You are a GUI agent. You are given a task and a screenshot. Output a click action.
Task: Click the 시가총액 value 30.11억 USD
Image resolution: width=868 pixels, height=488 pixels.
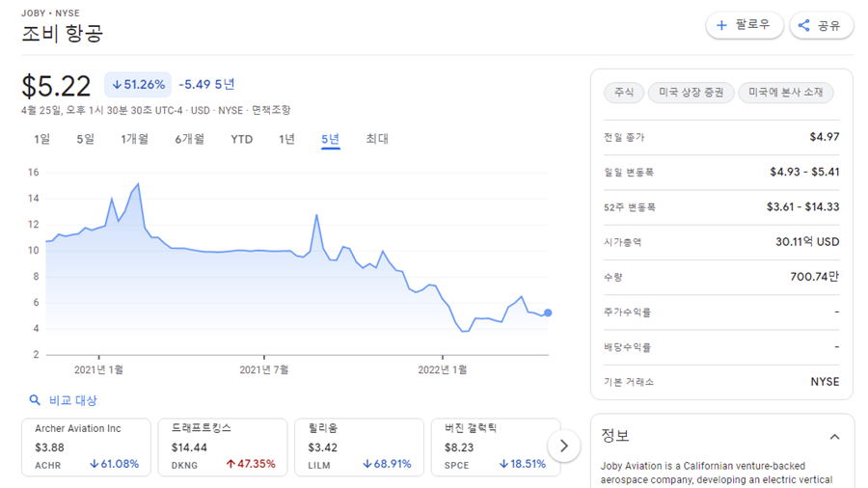807,242
